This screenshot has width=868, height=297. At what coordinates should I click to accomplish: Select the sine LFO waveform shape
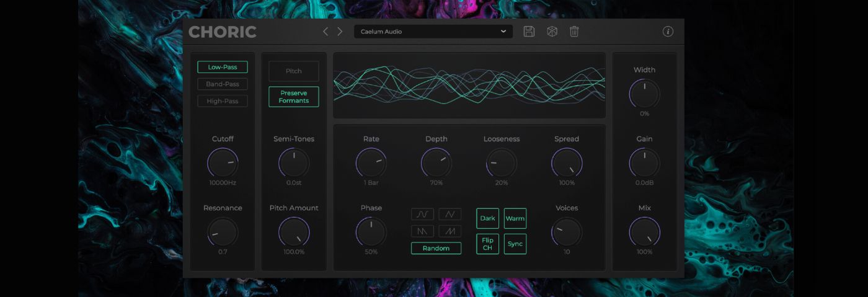[x=422, y=215]
